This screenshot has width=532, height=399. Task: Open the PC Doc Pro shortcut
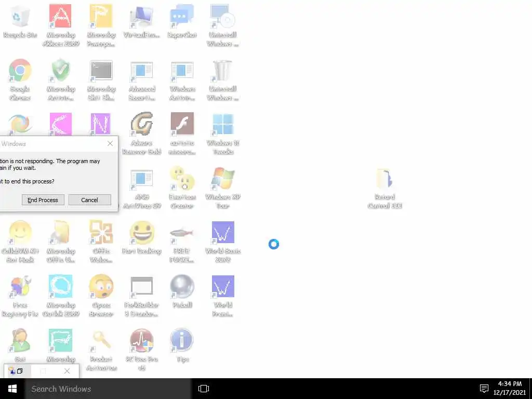coord(141,350)
